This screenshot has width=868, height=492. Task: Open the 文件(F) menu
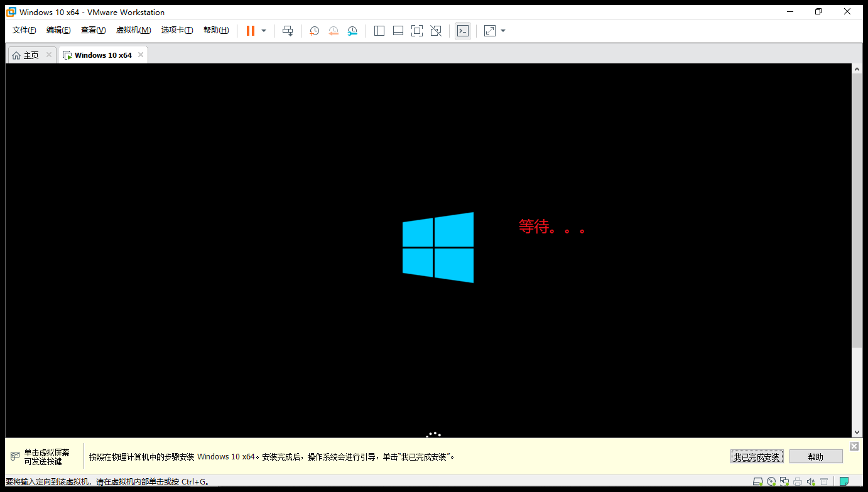point(24,30)
